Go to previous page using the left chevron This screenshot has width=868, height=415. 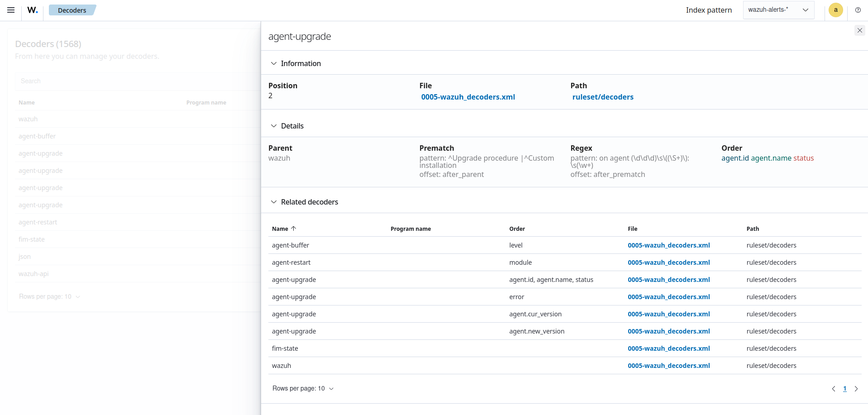point(835,389)
